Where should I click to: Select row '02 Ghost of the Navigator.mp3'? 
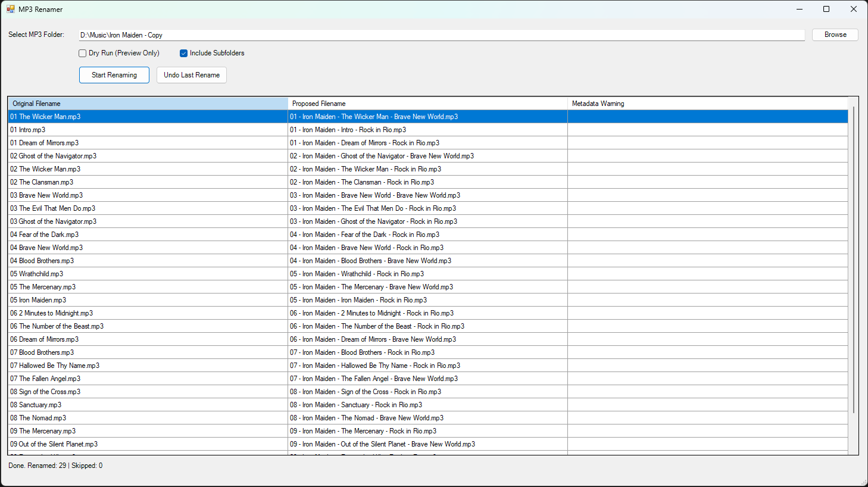(427, 156)
